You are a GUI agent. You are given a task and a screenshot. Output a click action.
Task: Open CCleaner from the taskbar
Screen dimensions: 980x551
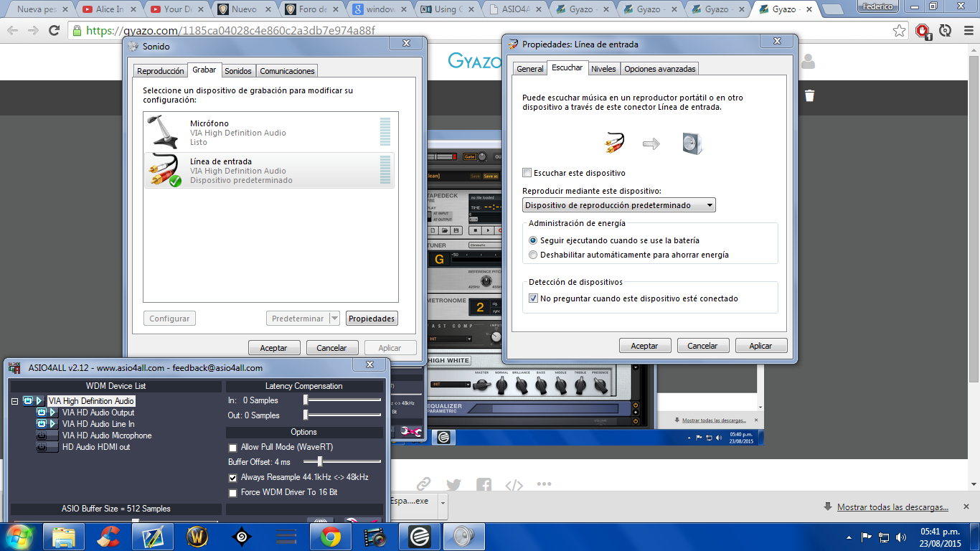pos(108,537)
